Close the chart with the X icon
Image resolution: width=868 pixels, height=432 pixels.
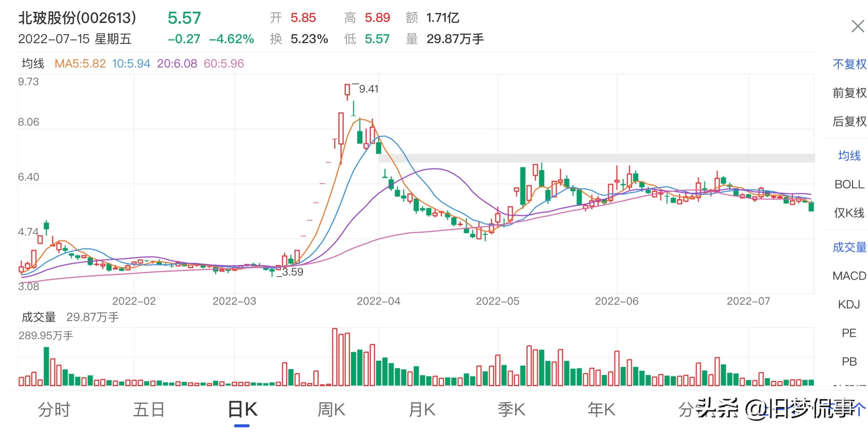pyautogui.click(x=858, y=26)
